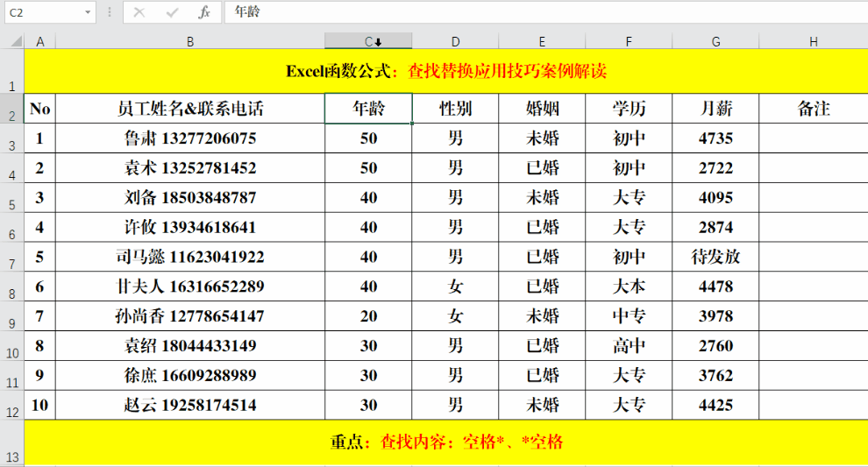Click the 未婚 cell in 赵云's row
Screen dimensions: 868x467
point(542,405)
